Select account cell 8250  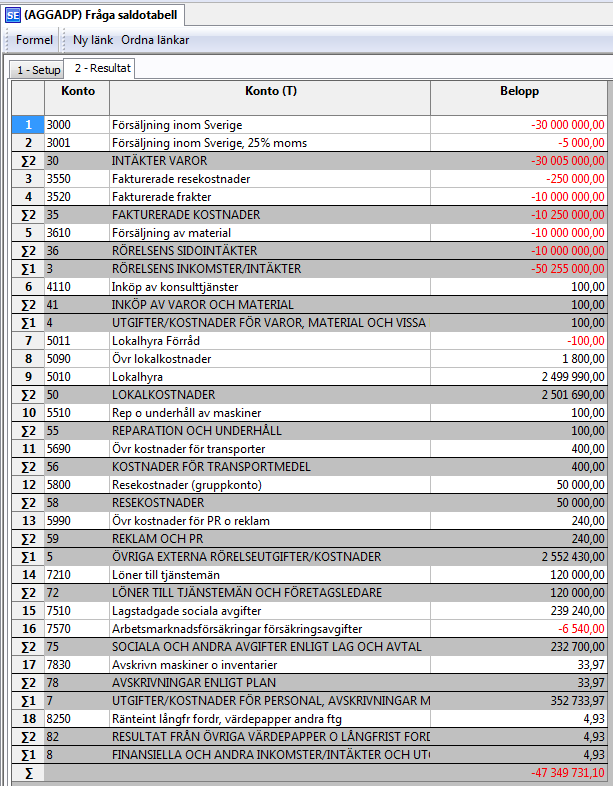(x=77, y=719)
